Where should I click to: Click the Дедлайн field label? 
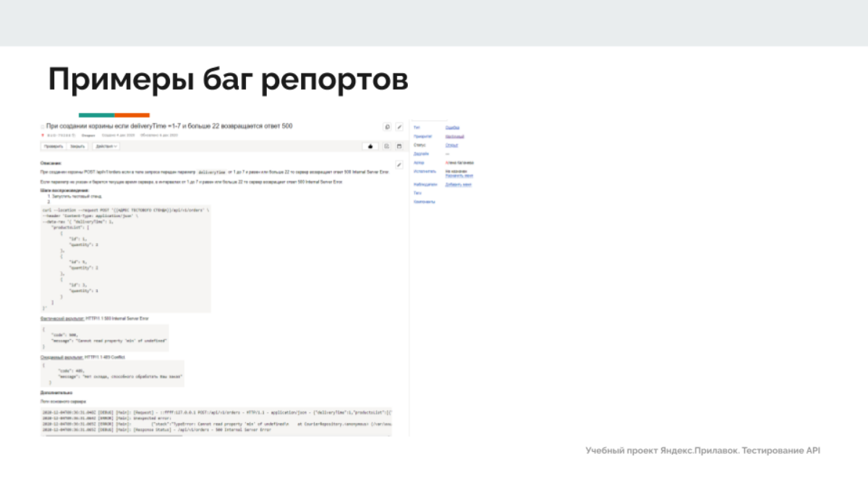coord(420,154)
